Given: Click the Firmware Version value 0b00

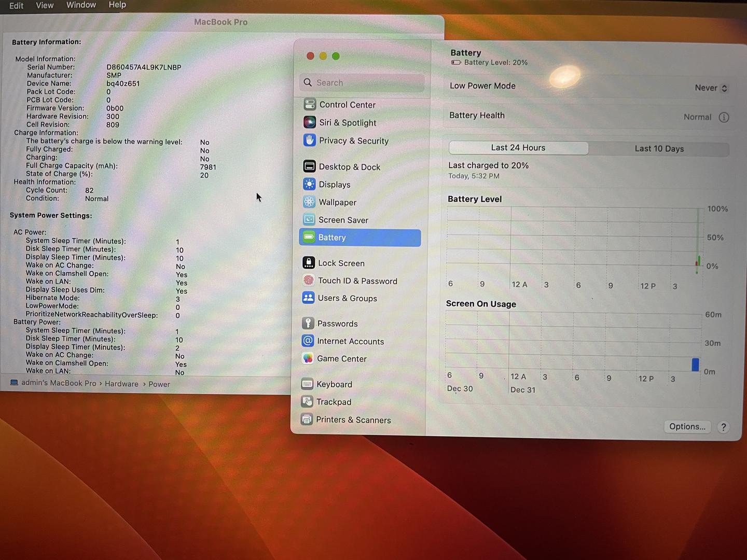Looking at the screenshot, I should (115, 108).
